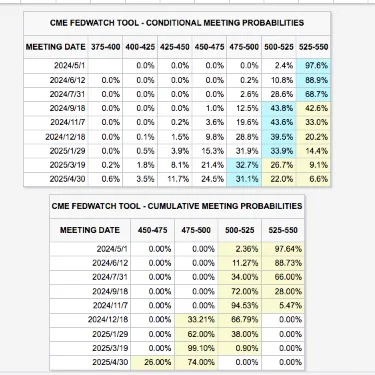Click the 26.00% cell for 2025/4/30

(152, 362)
